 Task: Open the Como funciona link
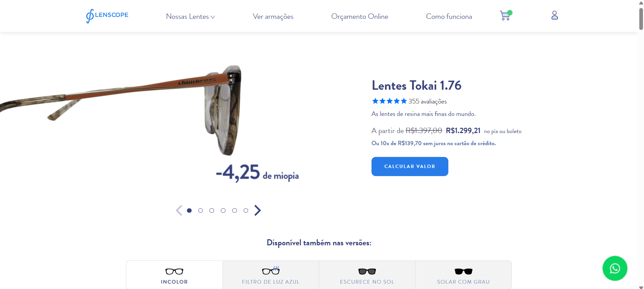449,16
